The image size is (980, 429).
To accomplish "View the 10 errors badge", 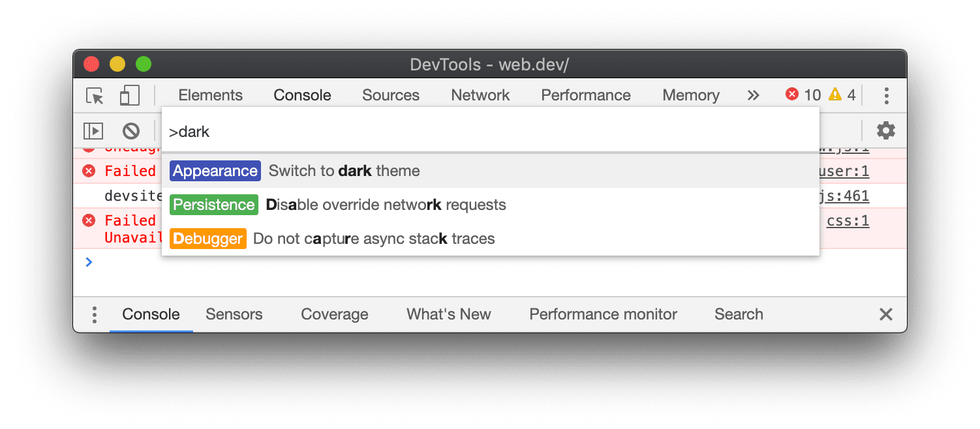I will [x=801, y=95].
